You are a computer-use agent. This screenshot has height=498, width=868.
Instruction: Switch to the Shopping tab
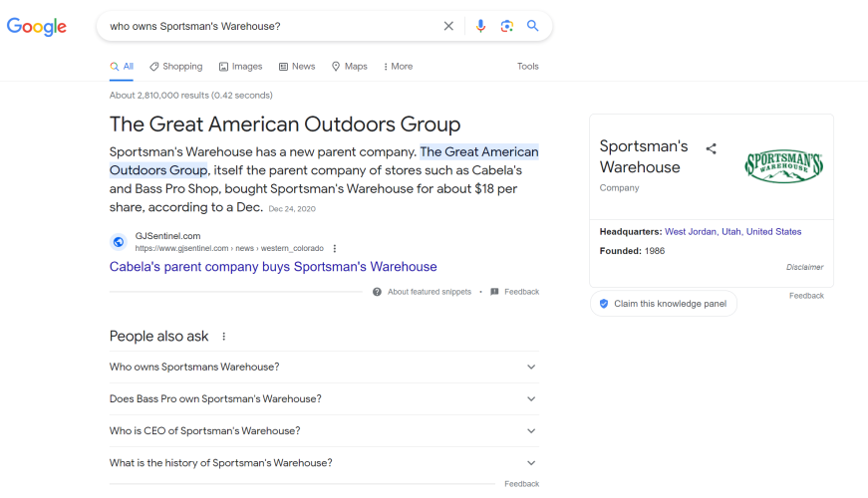[176, 67]
